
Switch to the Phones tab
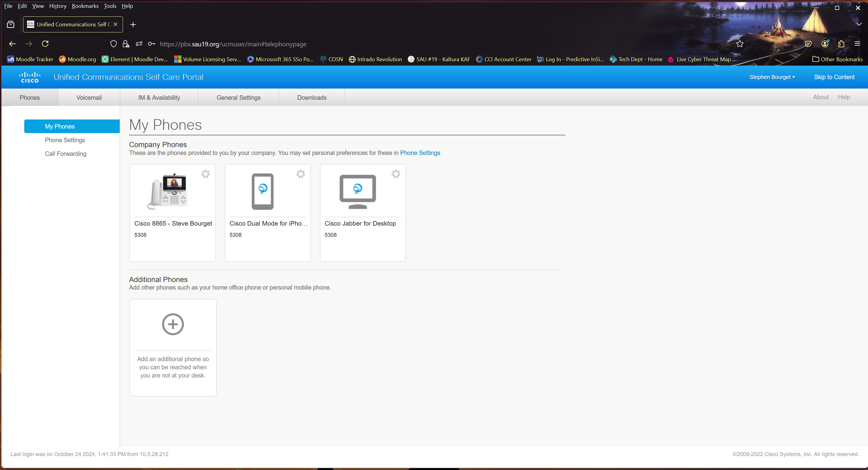point(30,97)
